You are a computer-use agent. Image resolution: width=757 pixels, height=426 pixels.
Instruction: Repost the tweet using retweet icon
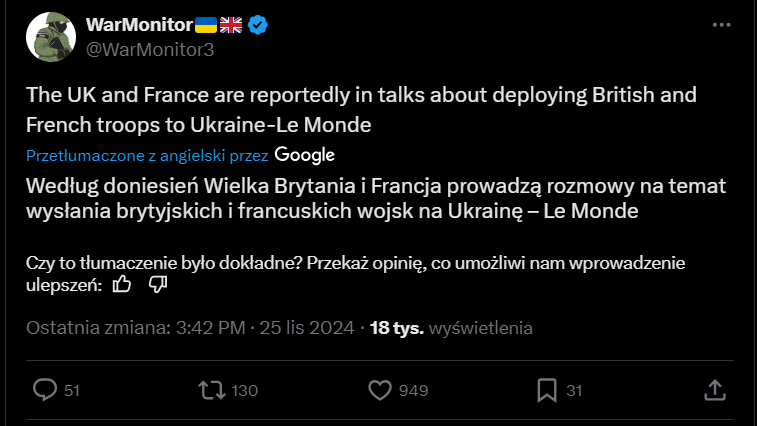pos(213,390)
